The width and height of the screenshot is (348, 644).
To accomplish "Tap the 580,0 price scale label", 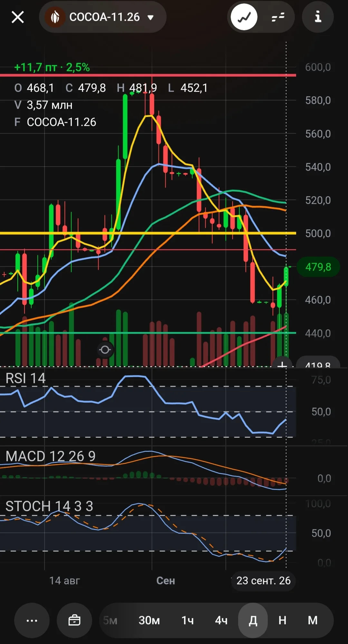I will 318,100.
